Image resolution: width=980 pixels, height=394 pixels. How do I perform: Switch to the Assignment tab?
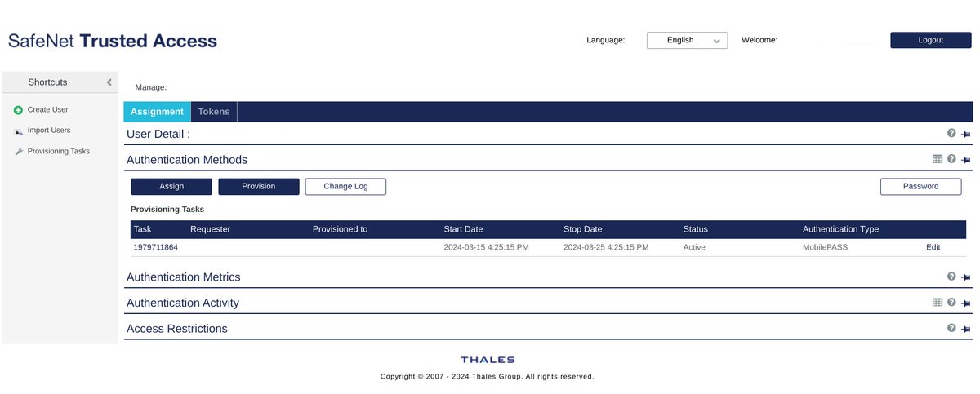[157, 112]
